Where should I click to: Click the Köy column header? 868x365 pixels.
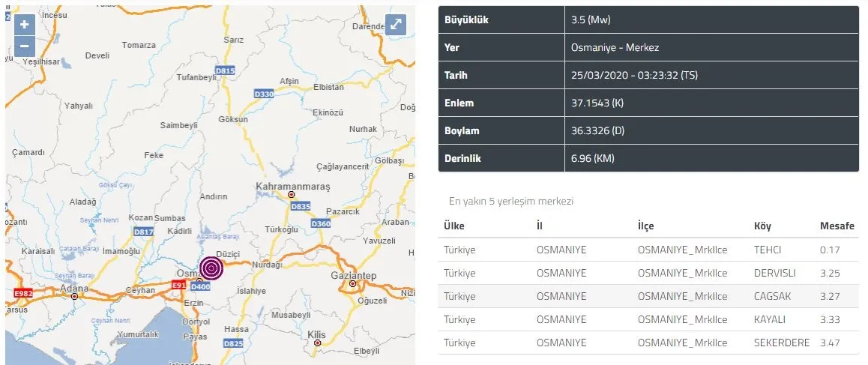pos(762,226)
